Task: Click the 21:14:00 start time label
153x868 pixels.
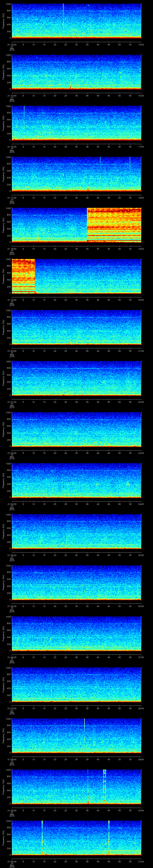Action: point(12,44)
